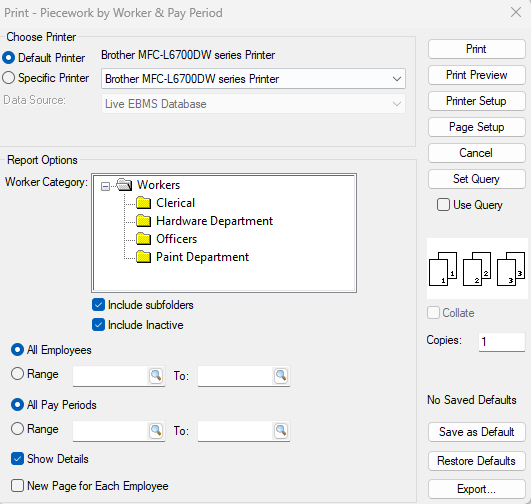The height and width of the screenshot is (504, 531).
Task: Click into the Copies input field
Action: point(502,341)
